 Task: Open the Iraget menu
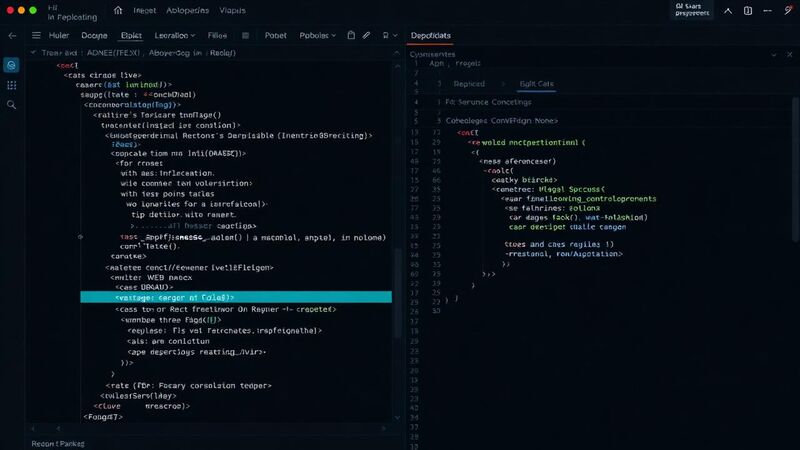144,10
